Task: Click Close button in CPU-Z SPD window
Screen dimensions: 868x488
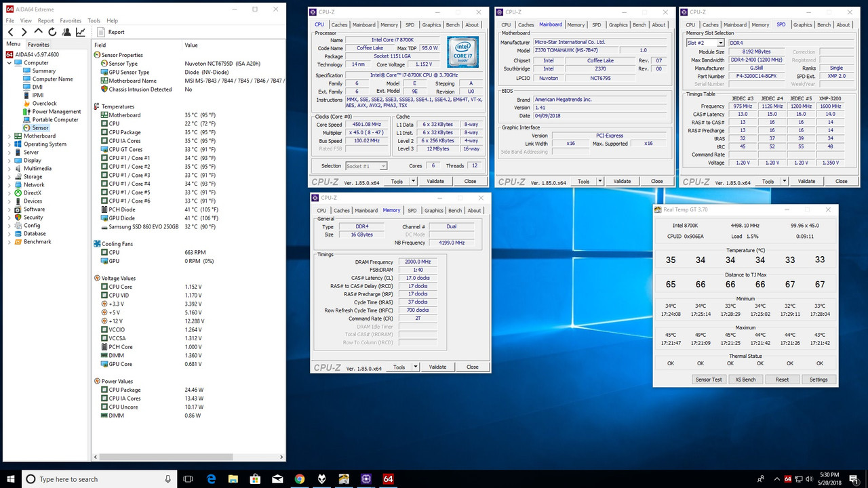Action: [x=841, y=181]
